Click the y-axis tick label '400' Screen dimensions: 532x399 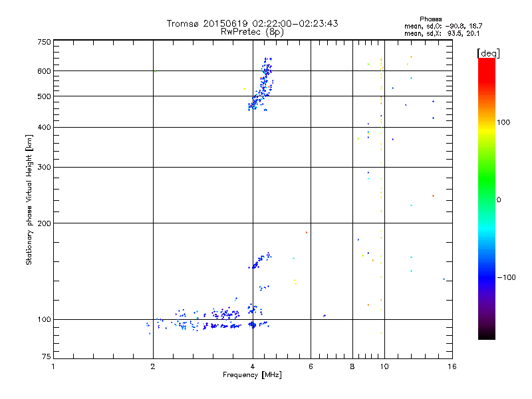(44, 127)
